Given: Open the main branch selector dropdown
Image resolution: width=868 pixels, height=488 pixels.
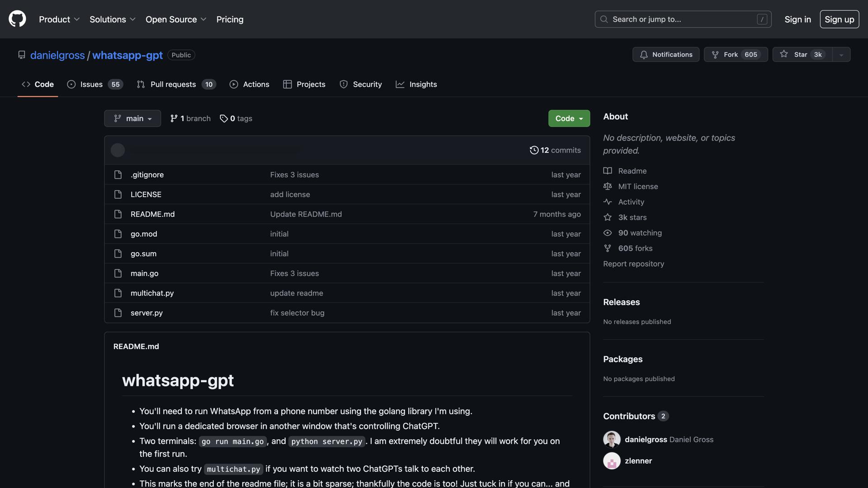Looking at the screenshot, I should (x=132, y=118).
